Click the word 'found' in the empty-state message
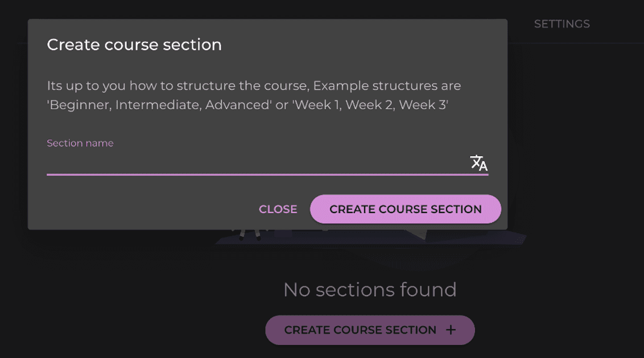Image resolution: width=644 pixels, height=358 pixels. (428, 289)
